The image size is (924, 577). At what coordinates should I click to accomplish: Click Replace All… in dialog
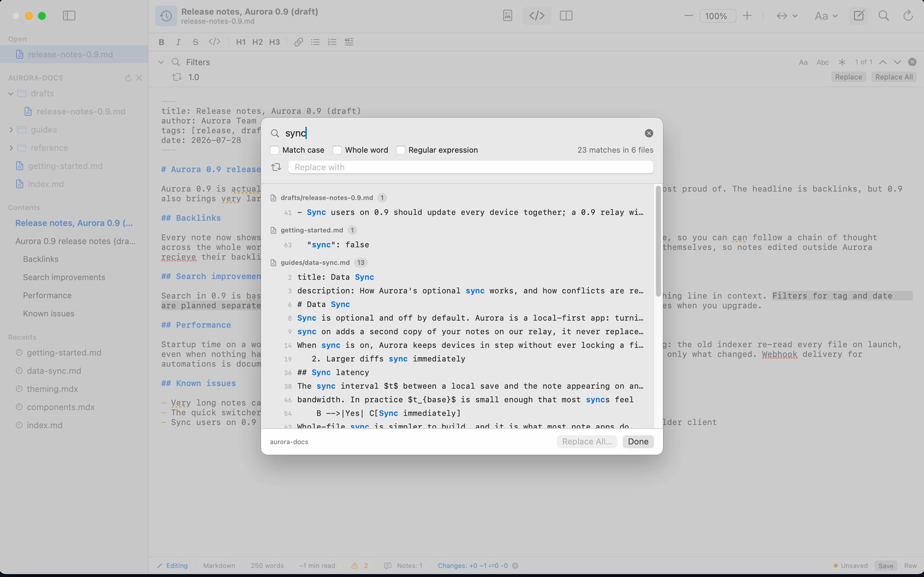(587, 442)
